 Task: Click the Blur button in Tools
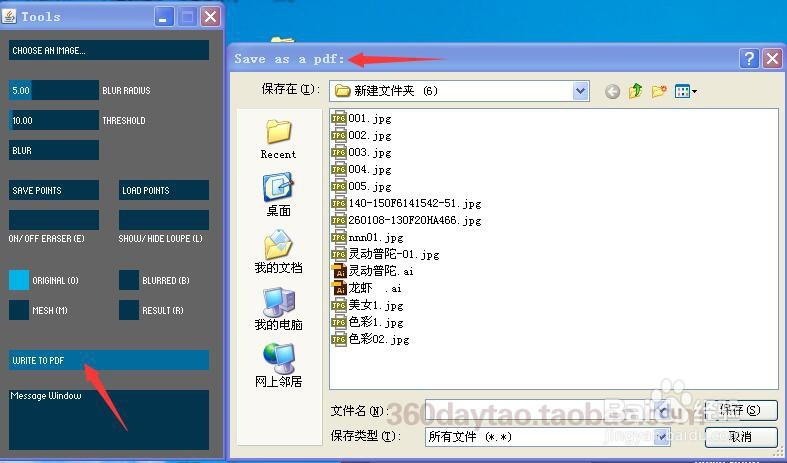click(54, 150)
